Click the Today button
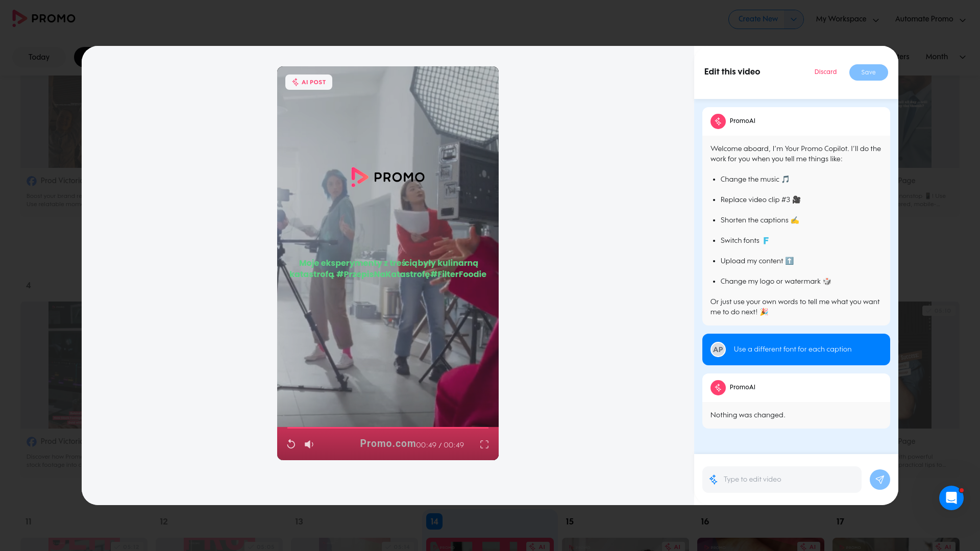The height and width of the screenshot is (551, 980). [39, 57]
